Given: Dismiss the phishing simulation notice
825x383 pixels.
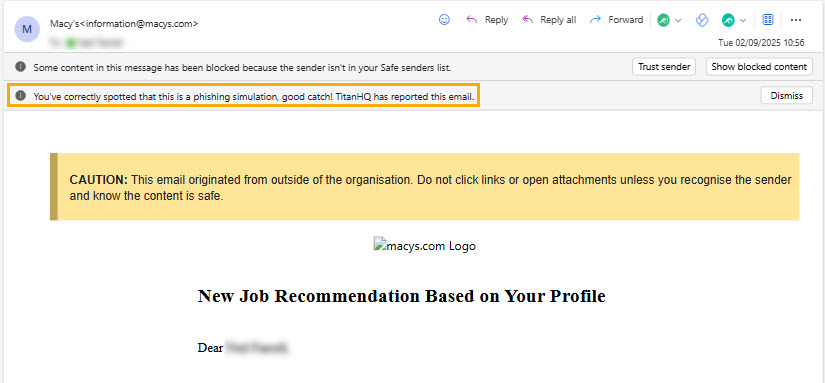Looking at the screenshot, I should coord(787,96).
